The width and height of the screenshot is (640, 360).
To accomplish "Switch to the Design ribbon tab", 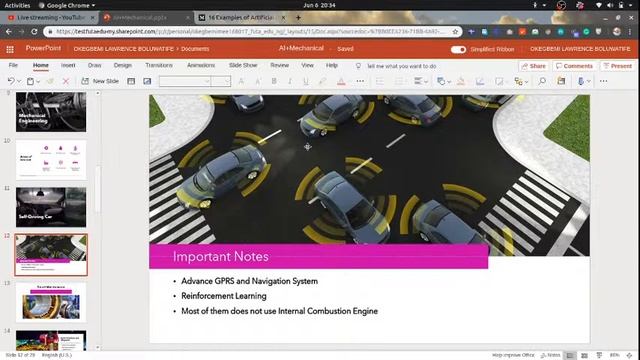I will pos(122,65).
